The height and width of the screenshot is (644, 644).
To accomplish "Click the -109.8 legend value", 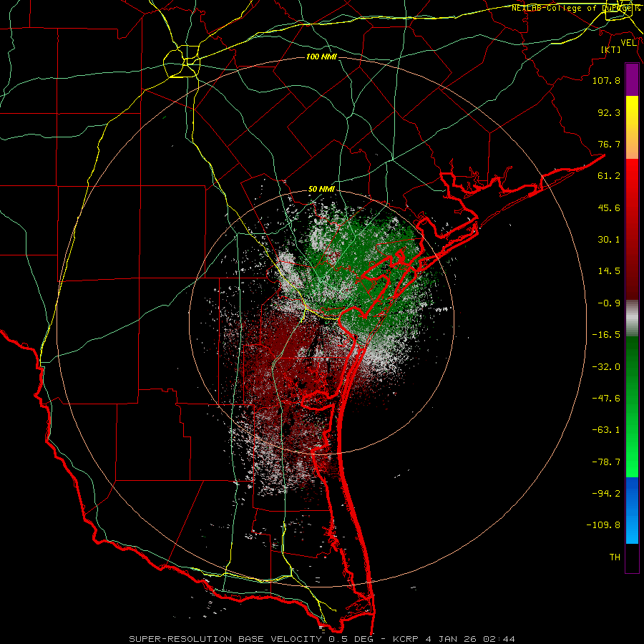I will [603, 525].
